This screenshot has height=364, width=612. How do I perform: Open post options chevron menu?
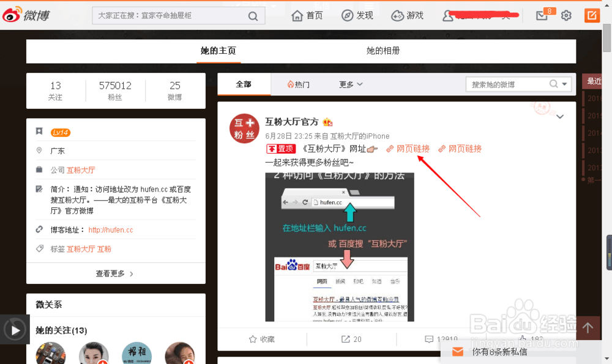560,117
